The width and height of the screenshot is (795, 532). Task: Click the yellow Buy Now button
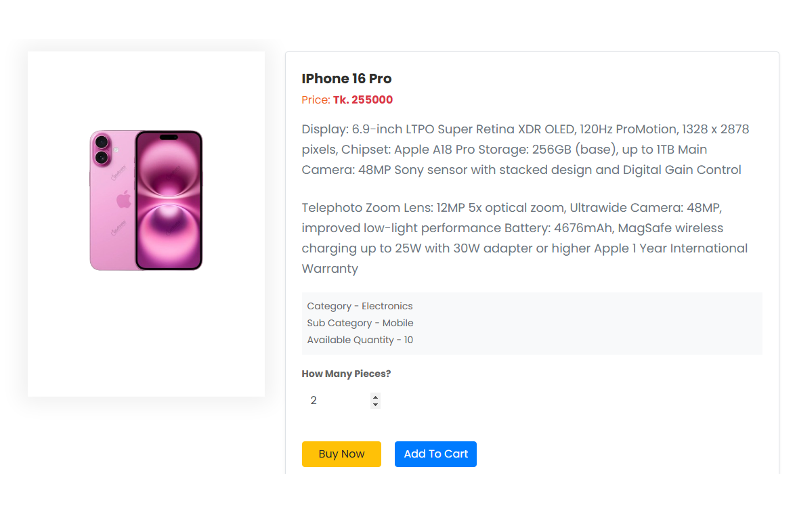341,454
